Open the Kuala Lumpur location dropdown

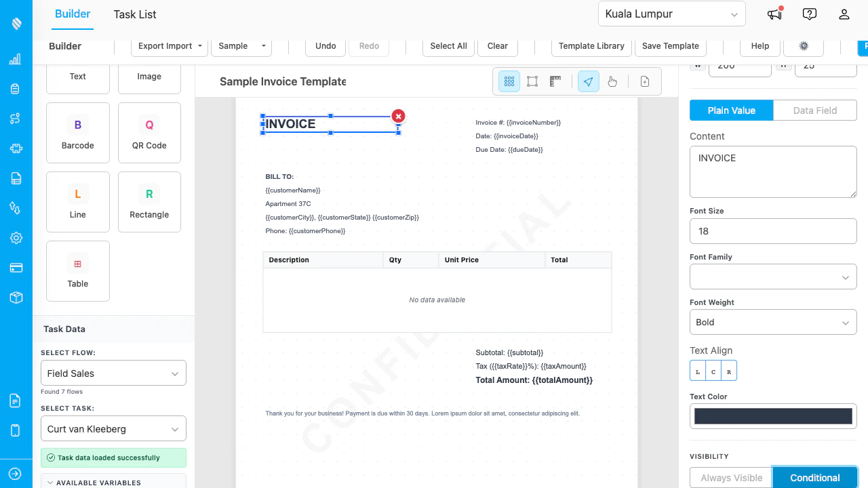(671, 14)
